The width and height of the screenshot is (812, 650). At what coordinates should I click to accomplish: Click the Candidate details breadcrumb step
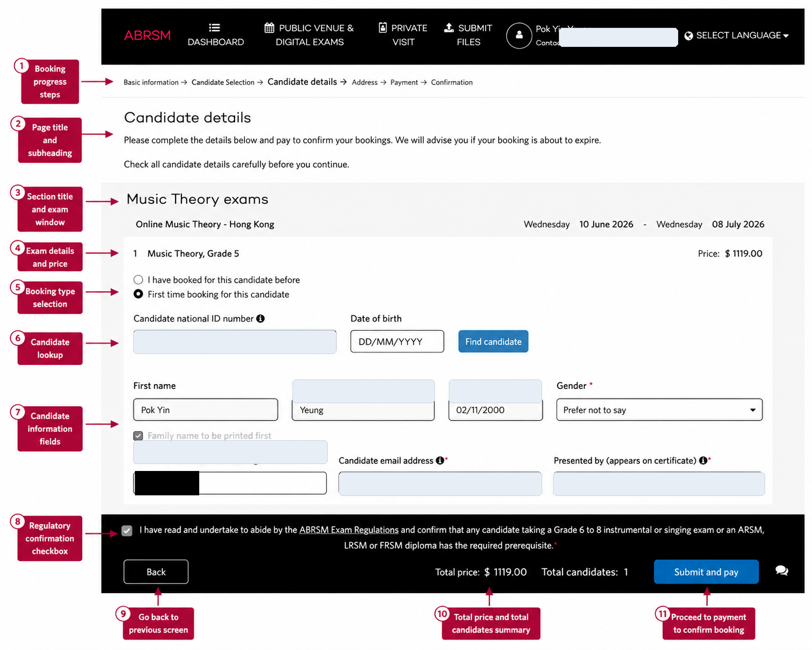pyautogui.click(x=302, y=82)
